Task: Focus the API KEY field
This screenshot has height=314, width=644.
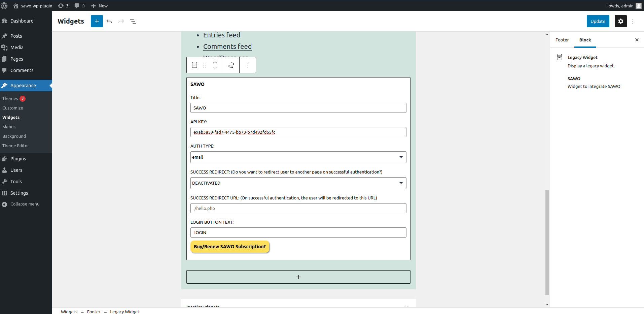Action: pyautogui.click(x=298, y=132)
